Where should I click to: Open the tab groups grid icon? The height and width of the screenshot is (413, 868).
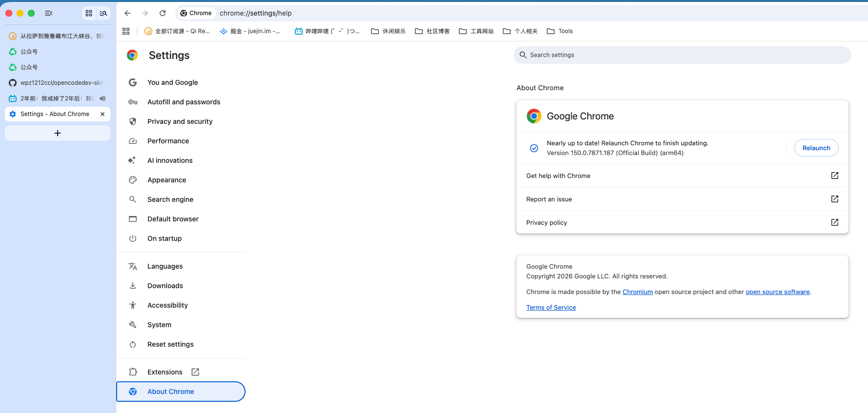pos(89,13)
